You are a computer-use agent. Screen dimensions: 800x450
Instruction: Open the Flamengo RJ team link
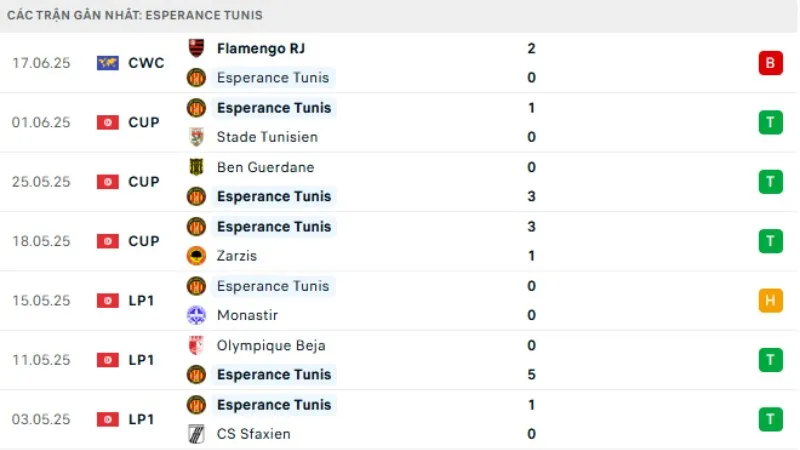tap(261, 48)
